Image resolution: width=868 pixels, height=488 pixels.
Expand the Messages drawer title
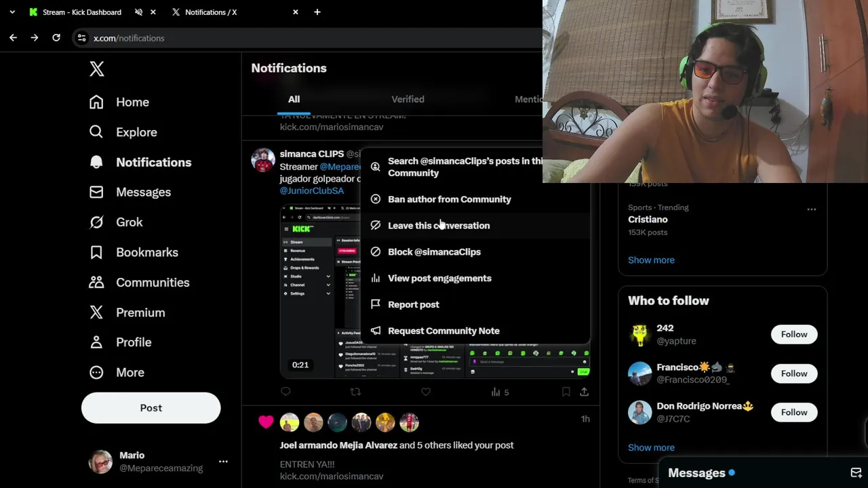696,473
